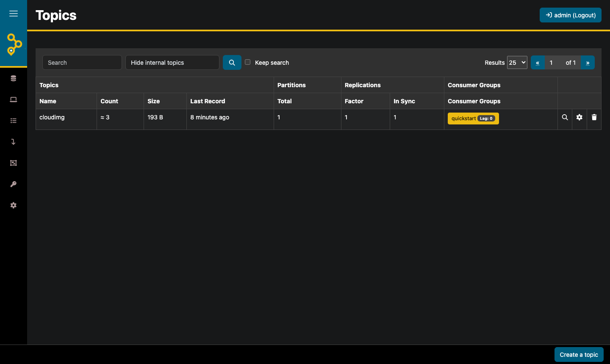View data of cloudimg topic via magnifier
Screen dimensions: 610x364
coord(565,117)
